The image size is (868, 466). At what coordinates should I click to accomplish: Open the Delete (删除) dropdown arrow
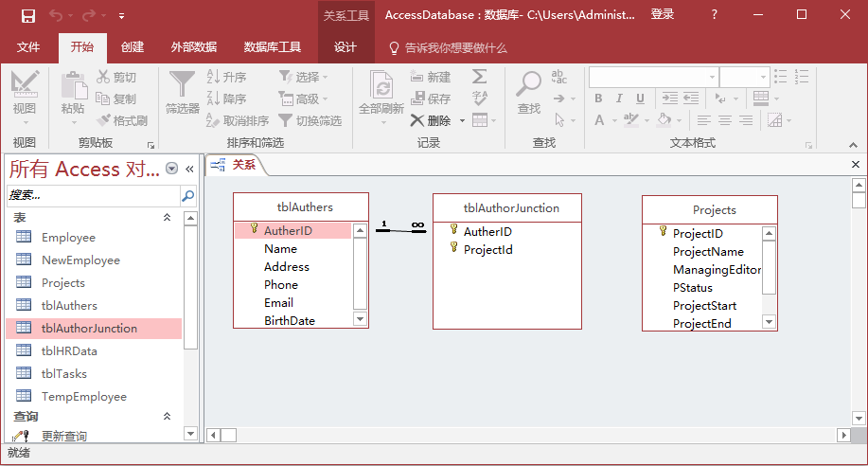click(x=462, y=121)
